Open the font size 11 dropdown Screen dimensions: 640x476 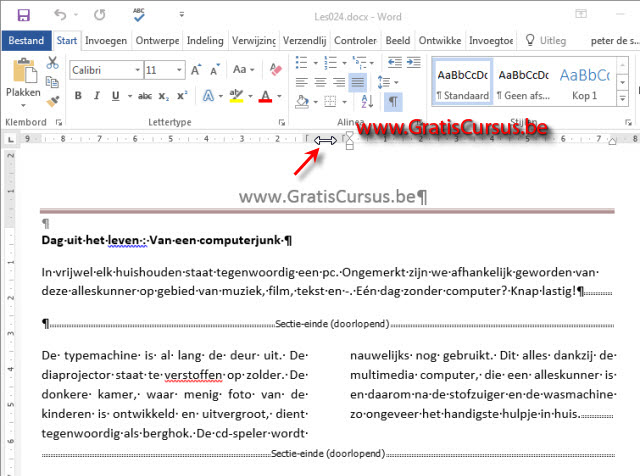pyautogui.click(x=179, y=70)
